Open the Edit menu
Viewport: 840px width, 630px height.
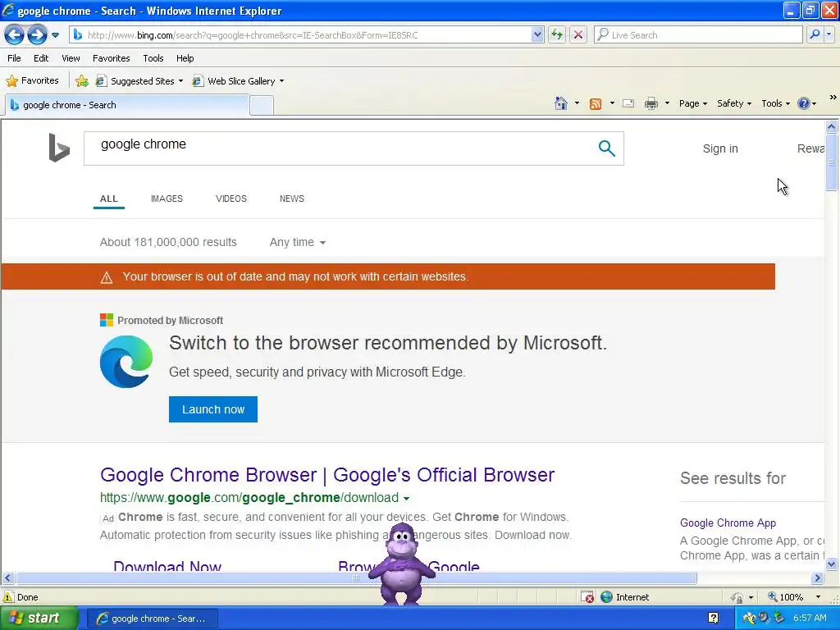tap(41, 58)
